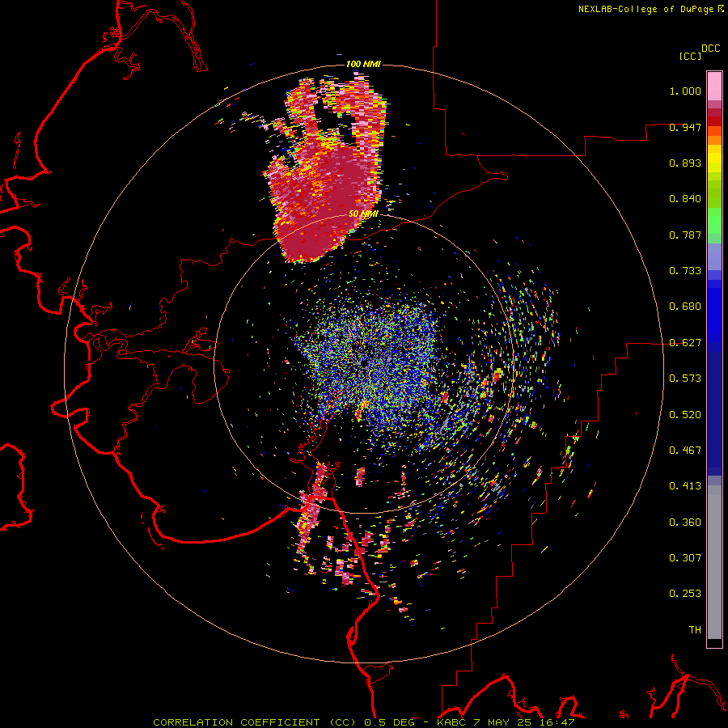Select the 1.000 scale value
The image size is (728, 728).
(x=685, y=91)
